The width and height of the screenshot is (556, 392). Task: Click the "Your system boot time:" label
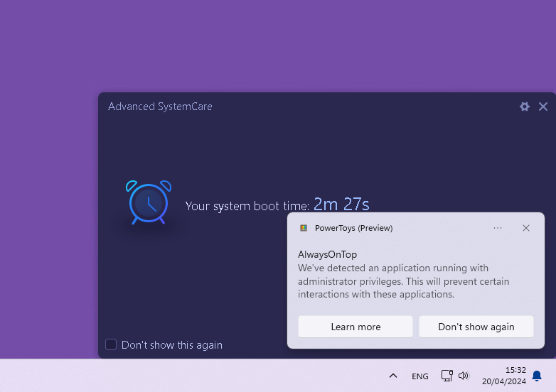point(247,206)
